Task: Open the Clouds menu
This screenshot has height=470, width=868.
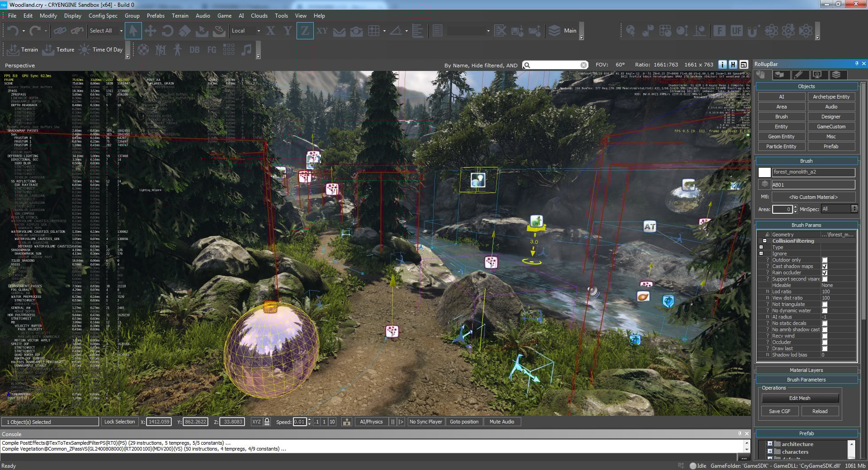Action: tap(259, 15)
